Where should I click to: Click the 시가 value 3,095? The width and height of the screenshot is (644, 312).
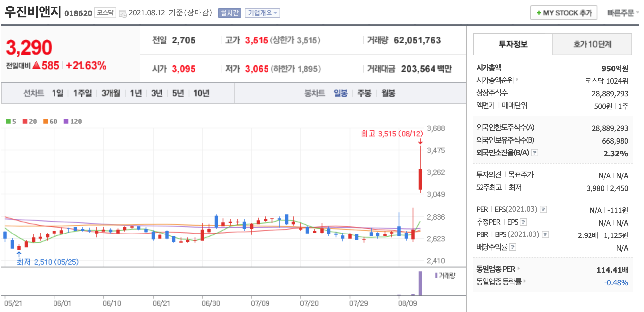tap(184, 69)
